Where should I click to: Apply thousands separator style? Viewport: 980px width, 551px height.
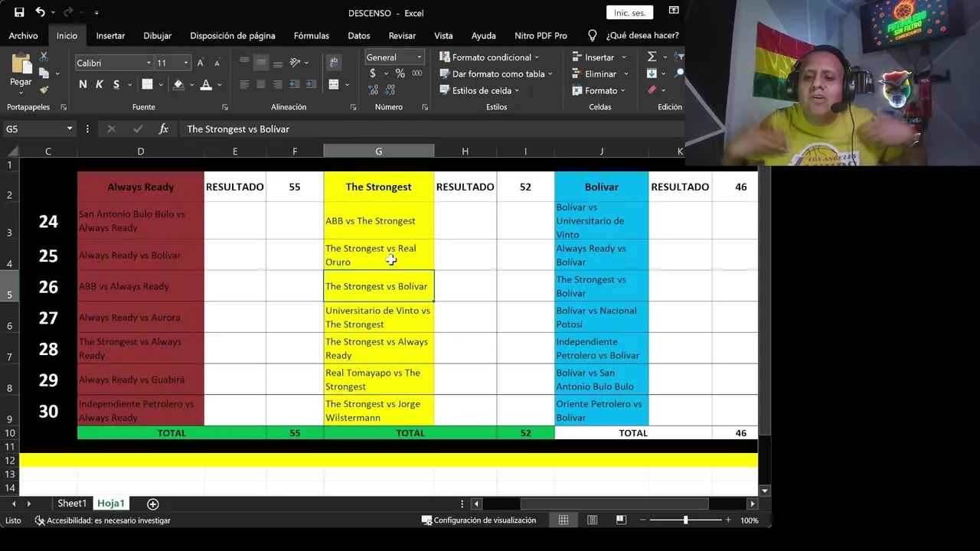point(416,73)
